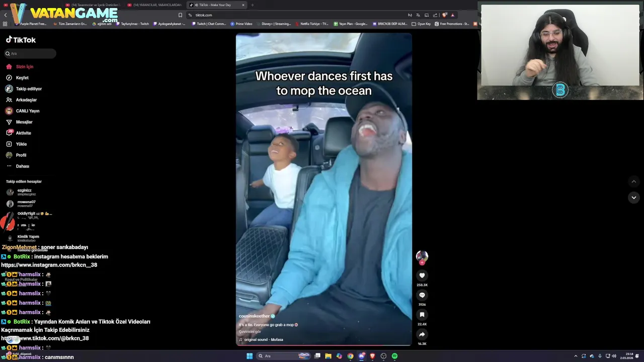Open Mesajlar inbox
This screenshot has width=644, height=362.
19,122
